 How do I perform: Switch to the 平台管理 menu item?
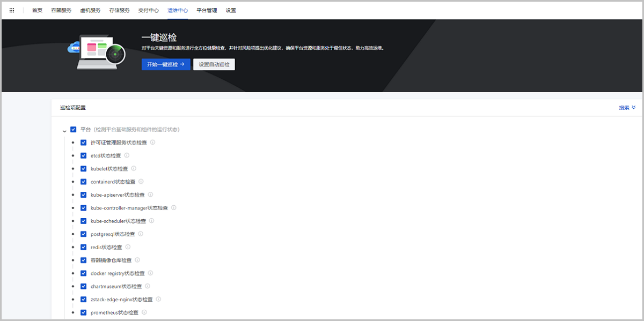[207, 10]
